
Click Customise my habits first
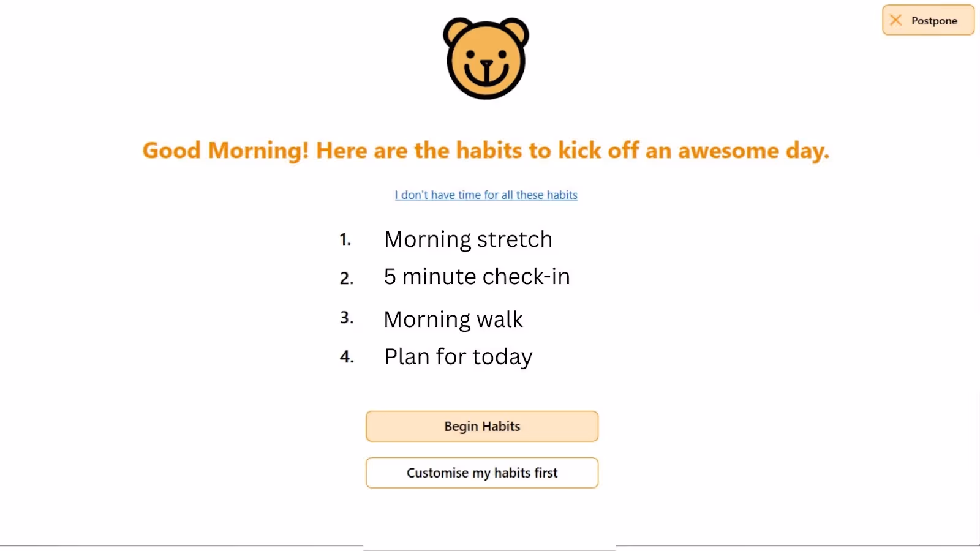[482, 473]
